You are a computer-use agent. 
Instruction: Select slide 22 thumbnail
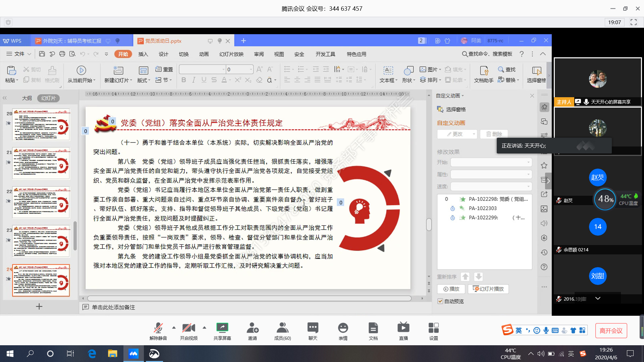point(41,202)
